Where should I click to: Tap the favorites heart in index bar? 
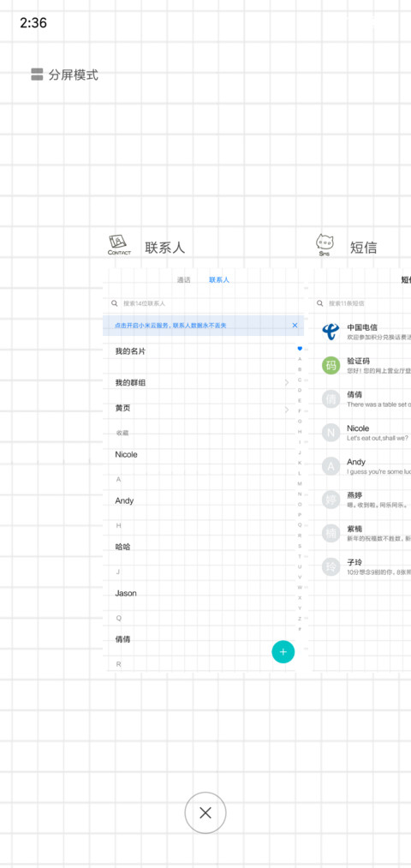[300, 349]
